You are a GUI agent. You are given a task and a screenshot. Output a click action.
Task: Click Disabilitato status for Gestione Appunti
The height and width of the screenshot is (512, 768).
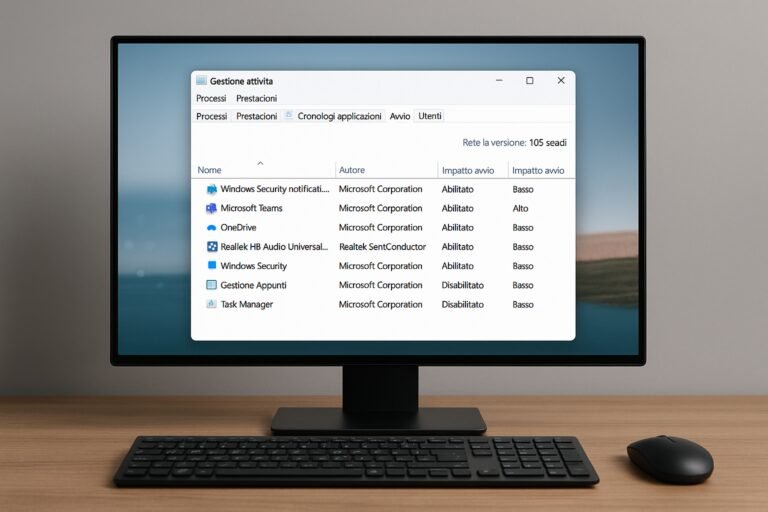(x=462, y=285)
